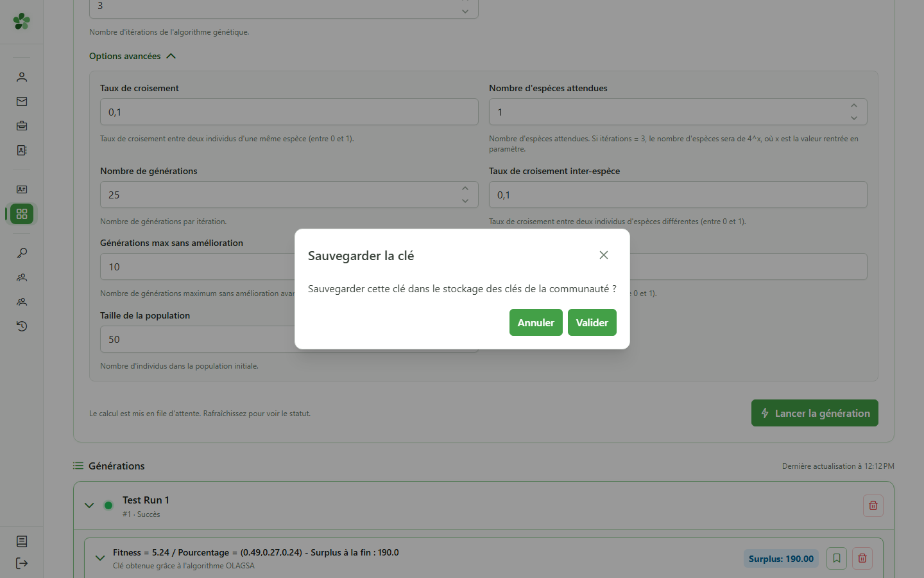
Task: Open the ID card sidebar icon
Action: coord(22,189)
